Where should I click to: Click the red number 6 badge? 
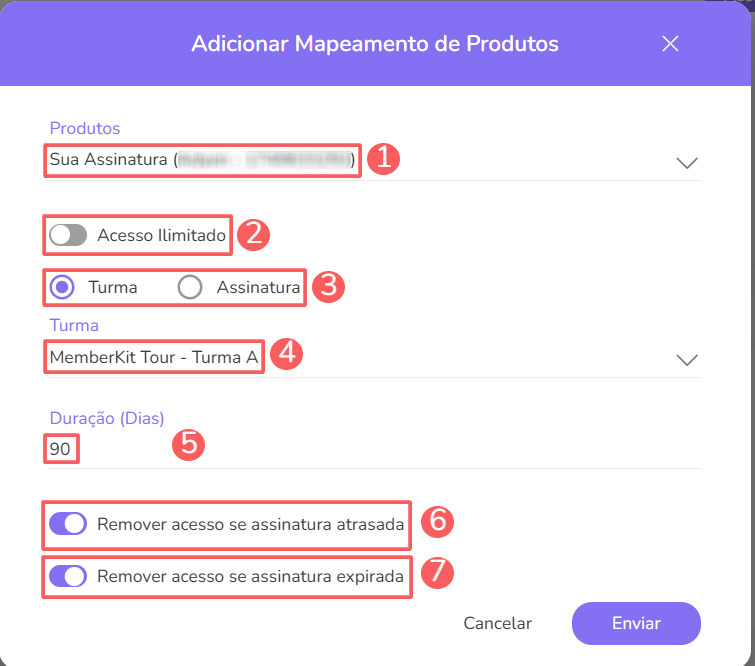[x=436, y=522]
